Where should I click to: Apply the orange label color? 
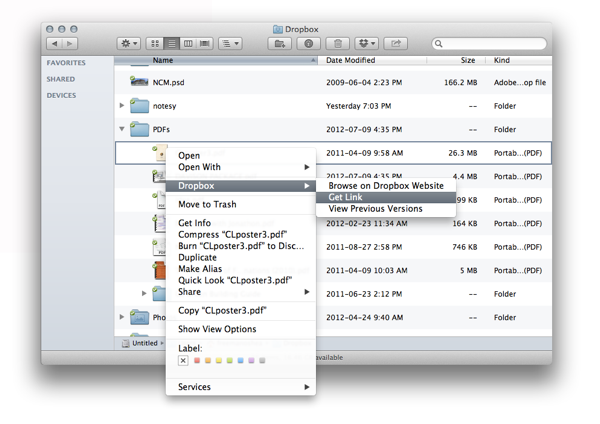coord(208,360)
